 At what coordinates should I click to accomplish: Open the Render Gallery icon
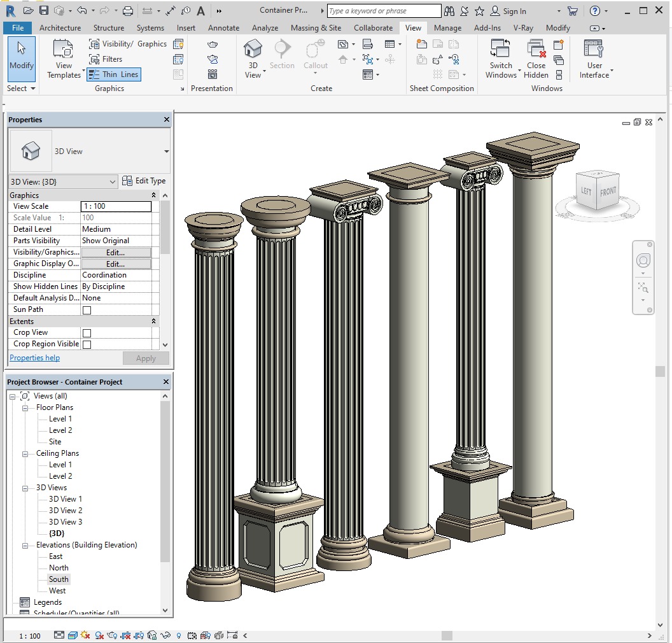pyautogui.click(x=212, y=74)
